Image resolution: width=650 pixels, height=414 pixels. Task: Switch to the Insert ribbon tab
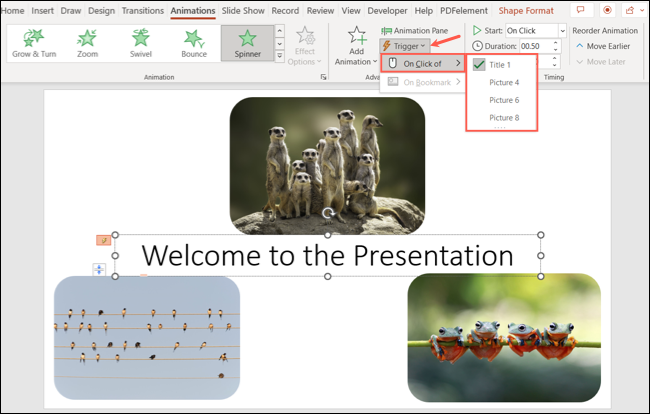click(42, 11)
